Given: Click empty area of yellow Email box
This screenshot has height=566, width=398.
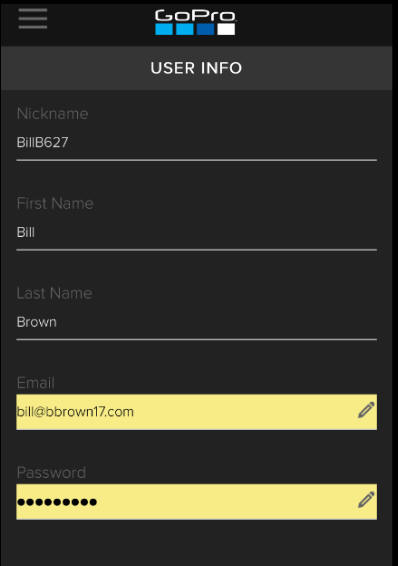Looking at the screenshot, I should [x=245, y=412].
